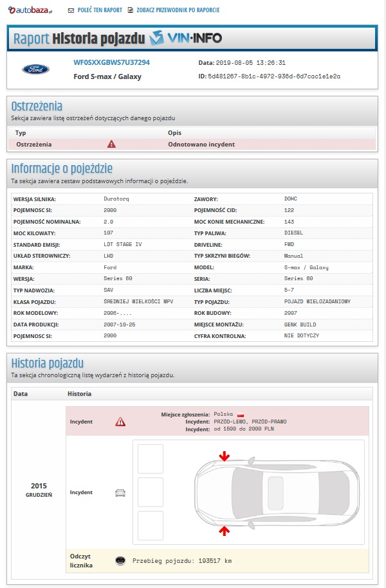Click the Historia pojazdu section heading

[x=48, y=363]
